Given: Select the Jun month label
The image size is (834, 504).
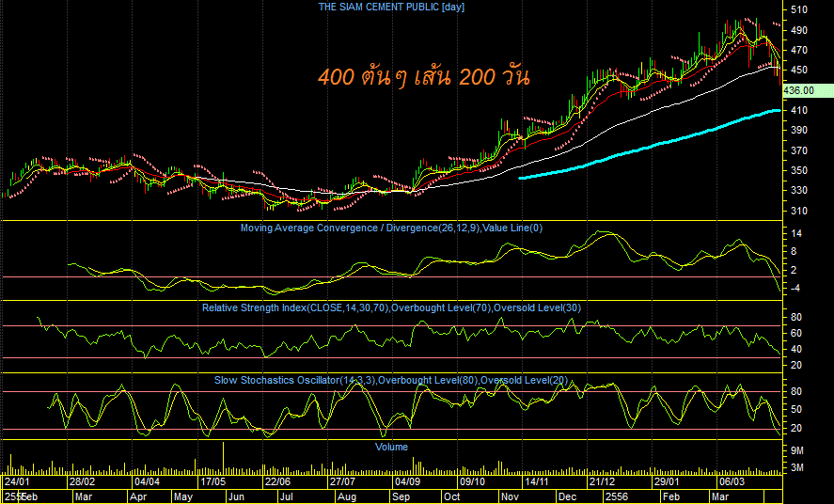Looking at the screenshot, I should (x=236, y=497).
